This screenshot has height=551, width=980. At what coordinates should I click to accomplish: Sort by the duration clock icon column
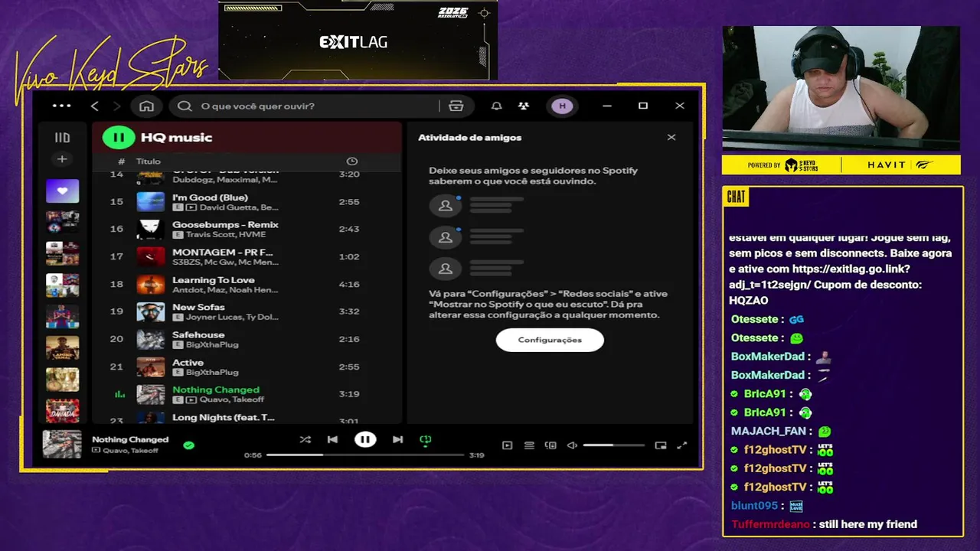coord(352,161)
